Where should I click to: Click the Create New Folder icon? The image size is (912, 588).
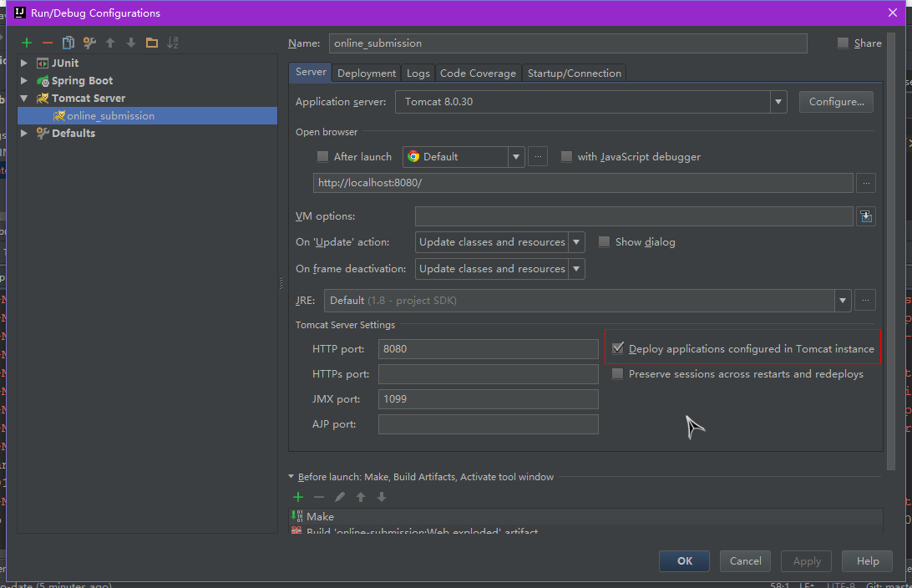tap(151, 43)
